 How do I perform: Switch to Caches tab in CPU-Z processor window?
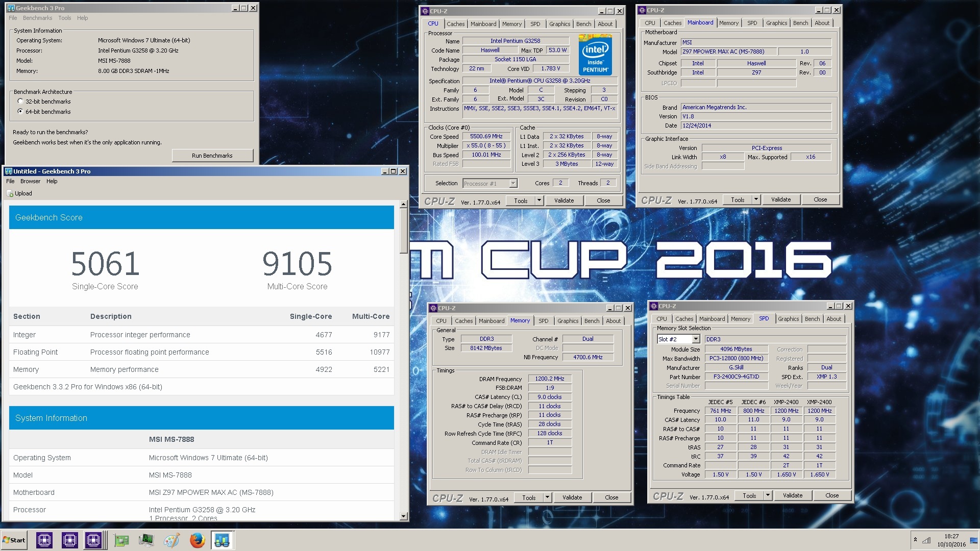pyautogui.click(x=455, y=24)
